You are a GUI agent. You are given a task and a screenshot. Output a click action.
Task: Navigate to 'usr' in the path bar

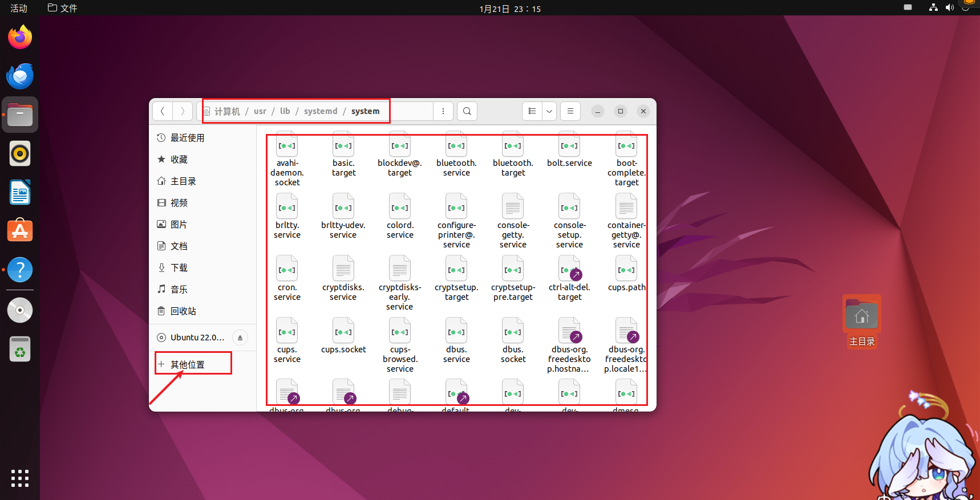(260, 111)
